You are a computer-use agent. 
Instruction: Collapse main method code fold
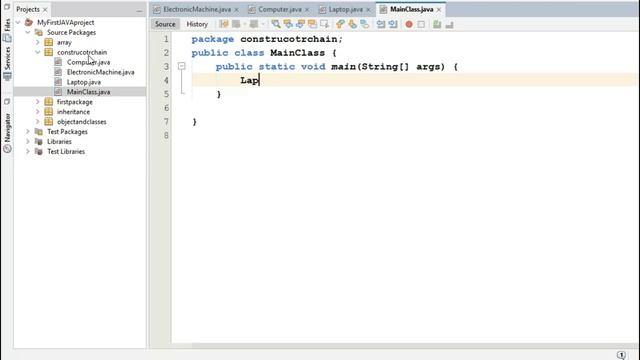tap(182, 66)
